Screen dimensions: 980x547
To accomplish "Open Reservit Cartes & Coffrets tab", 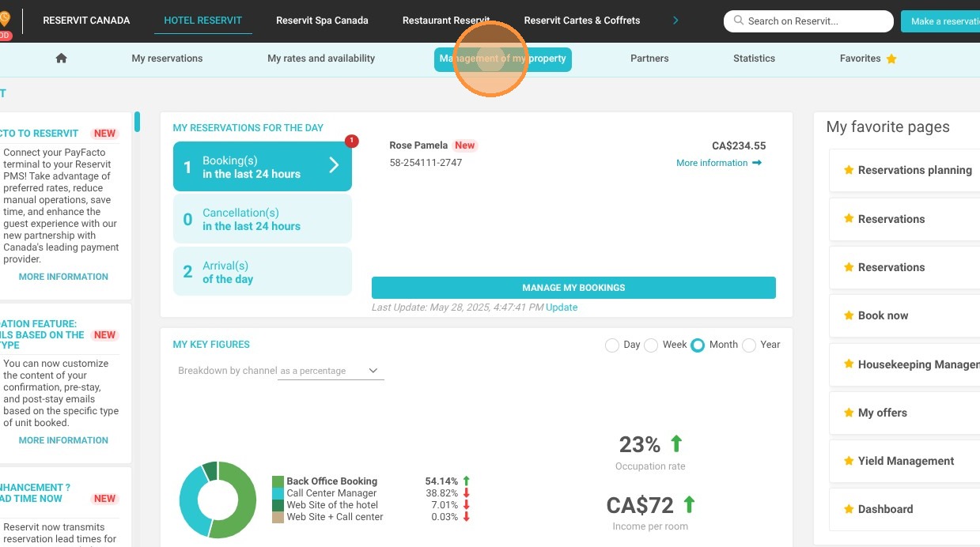I will coord(582,21).
